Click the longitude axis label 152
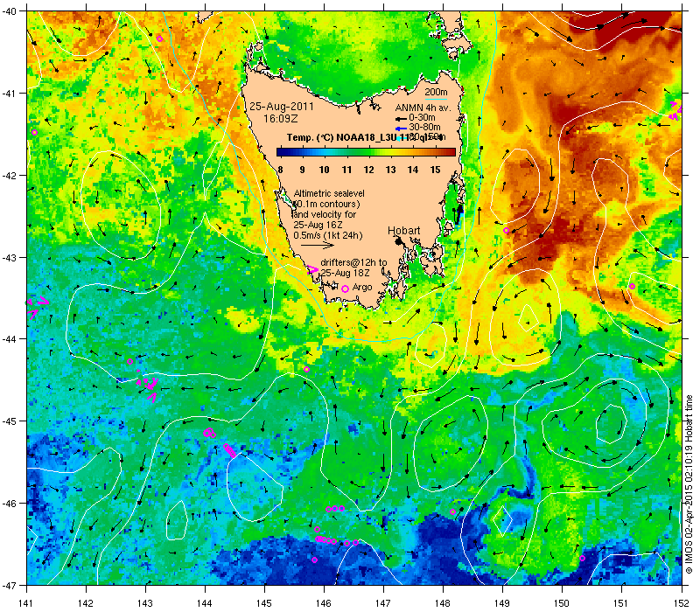 [x=682, y=603]
